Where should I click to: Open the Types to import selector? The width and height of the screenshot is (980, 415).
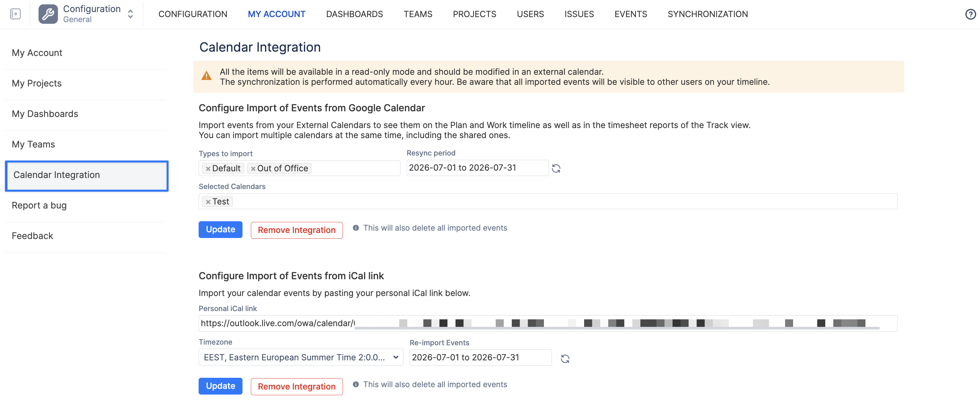coord(299,168)
